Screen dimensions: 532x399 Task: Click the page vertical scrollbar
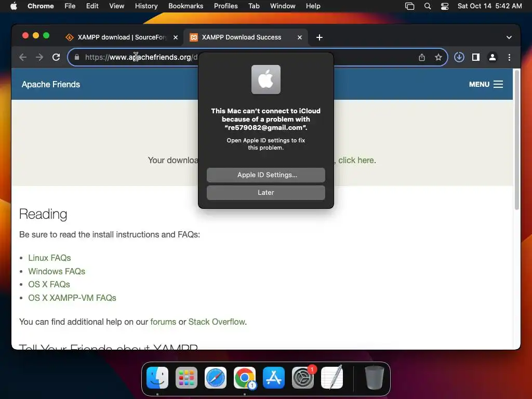coord(517,140)
